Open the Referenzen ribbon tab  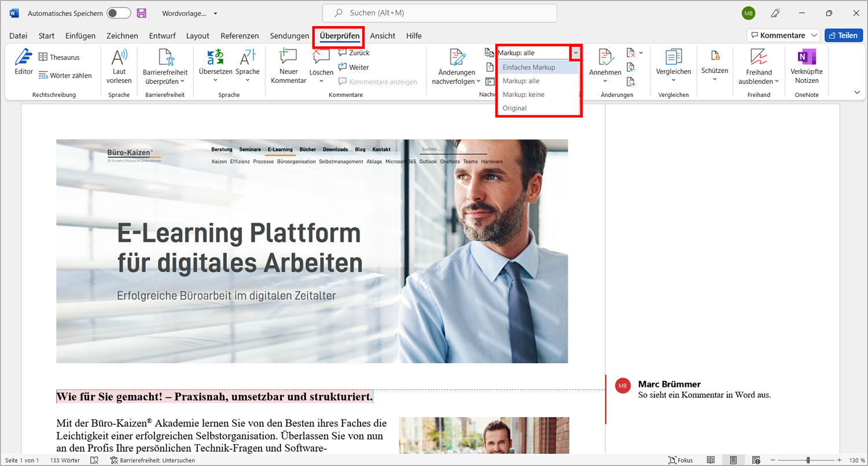pyautogui.click(x=240, y=36)
